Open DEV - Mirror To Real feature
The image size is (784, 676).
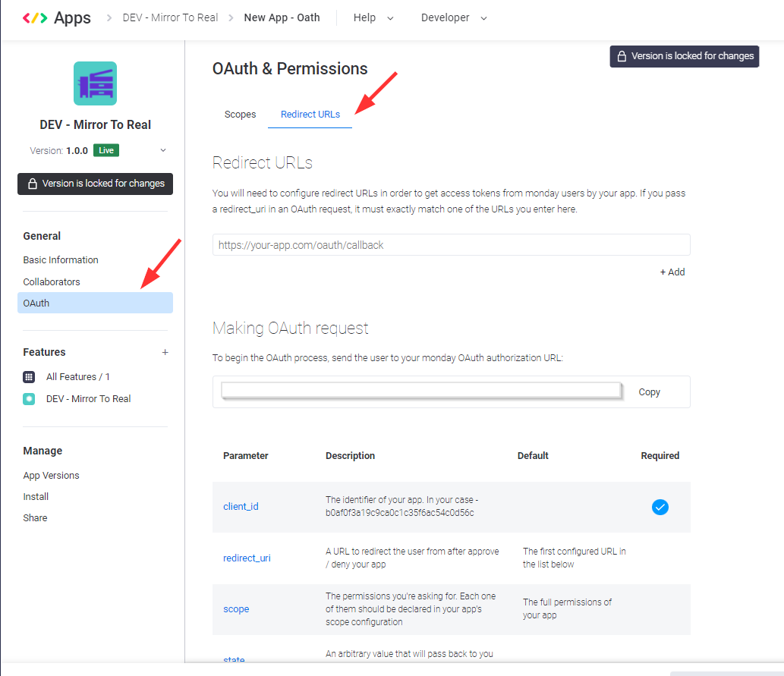(89, 399)
